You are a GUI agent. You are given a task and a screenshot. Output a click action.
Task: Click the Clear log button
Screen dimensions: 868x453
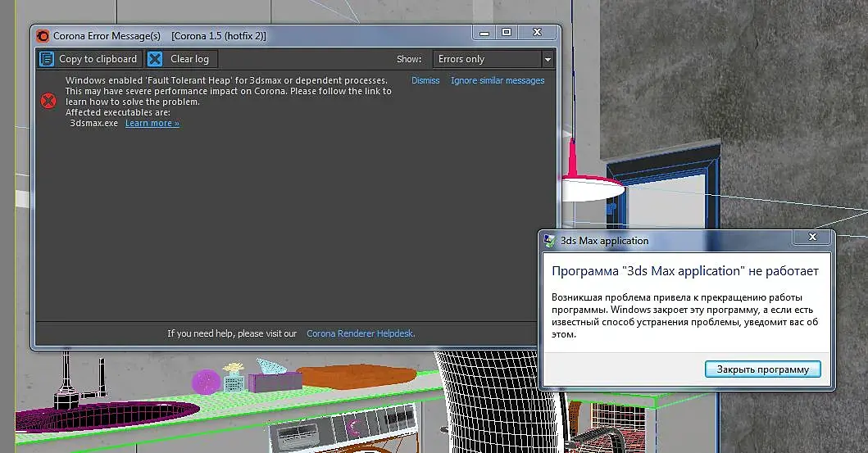(x=182, y=59)
